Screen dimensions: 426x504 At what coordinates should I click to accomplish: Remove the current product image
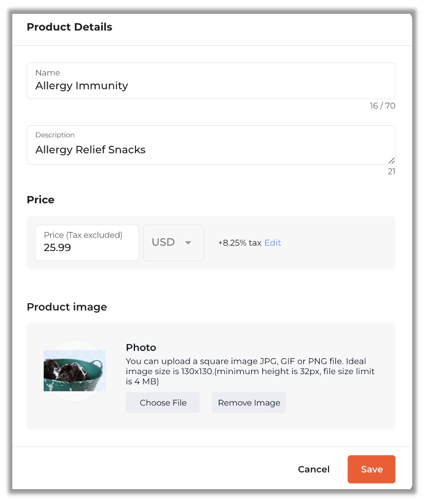tap(249, 403)
